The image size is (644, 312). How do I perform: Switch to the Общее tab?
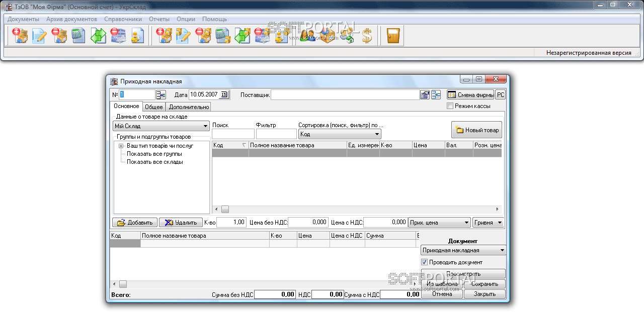click(154, 107)
